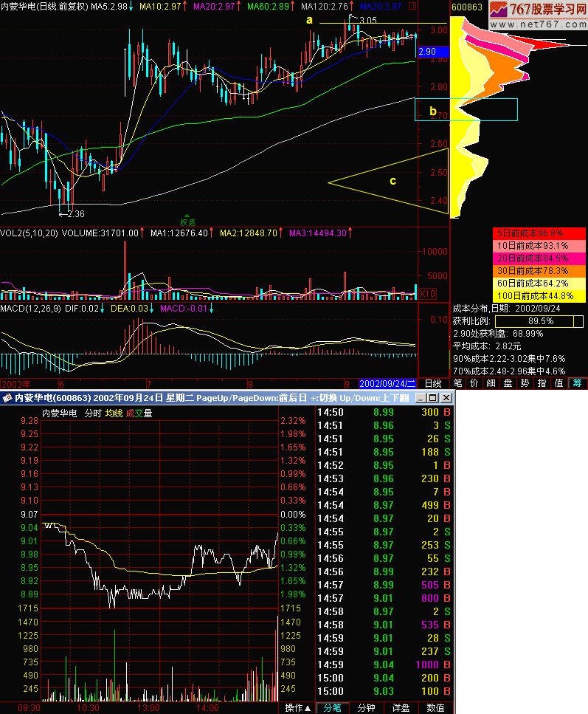This screenshot has height=714, width=588.
Task: Open the 数值 tab
Action: pos(435,708)
